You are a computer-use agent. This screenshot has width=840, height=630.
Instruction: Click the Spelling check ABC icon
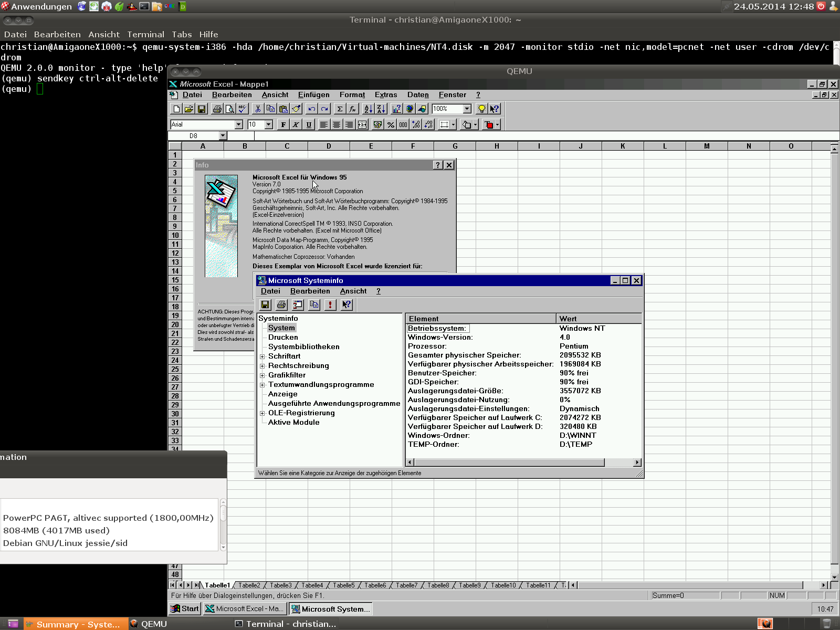242,109
